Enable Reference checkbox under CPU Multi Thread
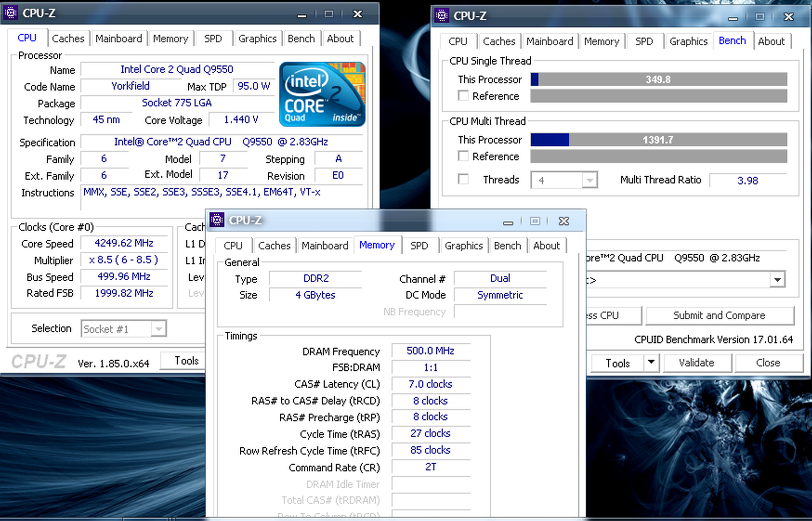Screen dimensions: 812x521 (x=463, y=156)
